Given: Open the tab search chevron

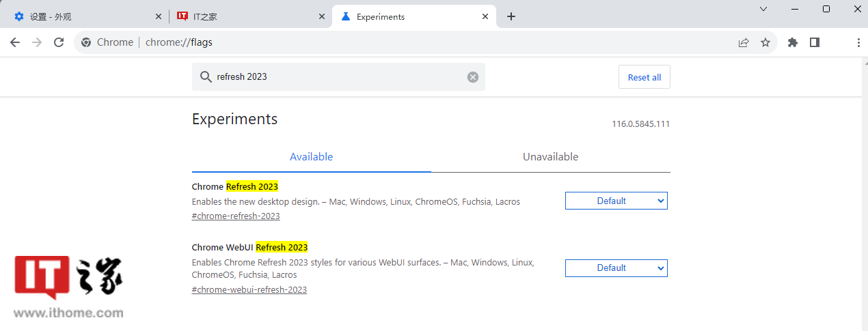Looking at the screenshot, I should [x=763, y=9].
